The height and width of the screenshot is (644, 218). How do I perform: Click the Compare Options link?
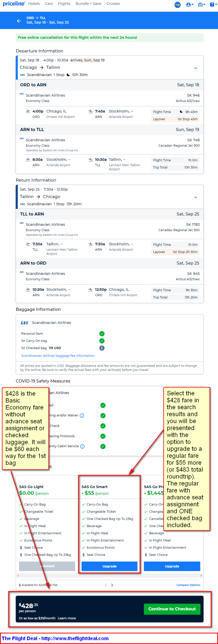[188, 585]
